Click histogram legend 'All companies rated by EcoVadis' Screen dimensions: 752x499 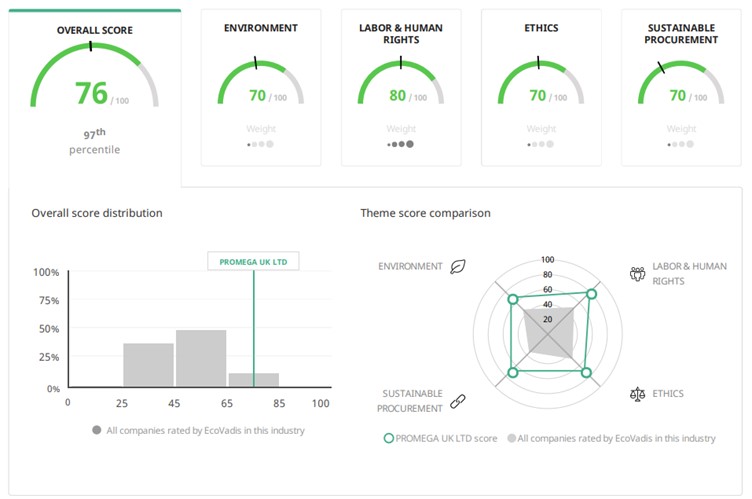(x=205, y=430)
